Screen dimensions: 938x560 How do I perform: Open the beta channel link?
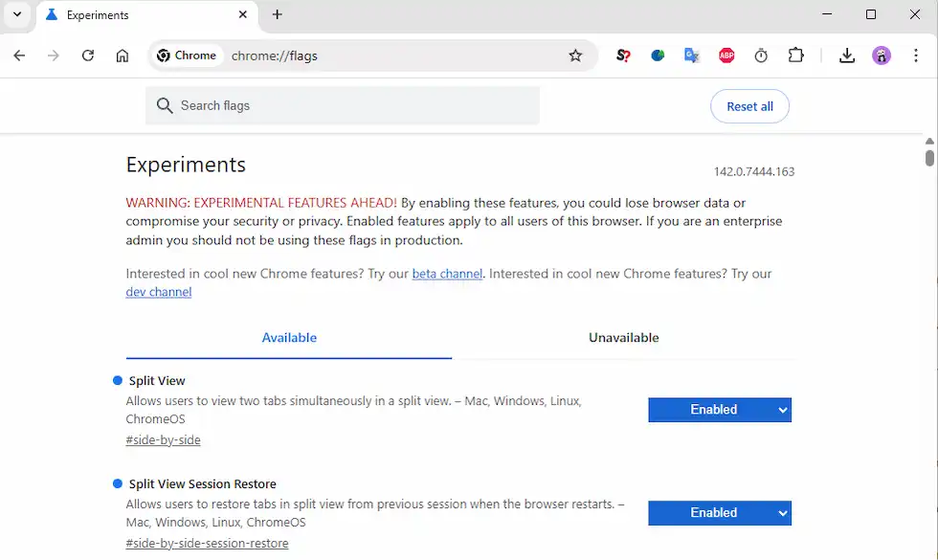pyautogui.click(x=447, y=274)
